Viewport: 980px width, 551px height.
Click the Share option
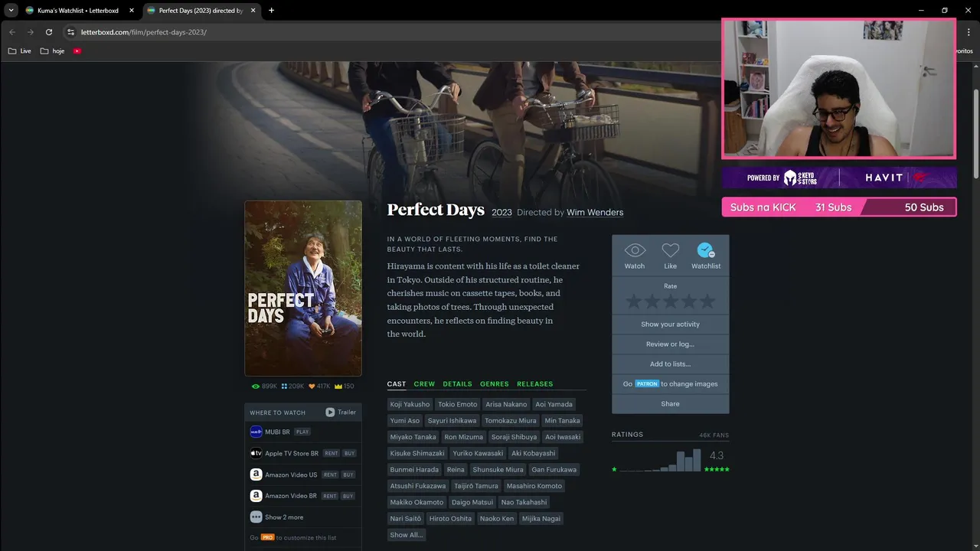tap(671, 404)
